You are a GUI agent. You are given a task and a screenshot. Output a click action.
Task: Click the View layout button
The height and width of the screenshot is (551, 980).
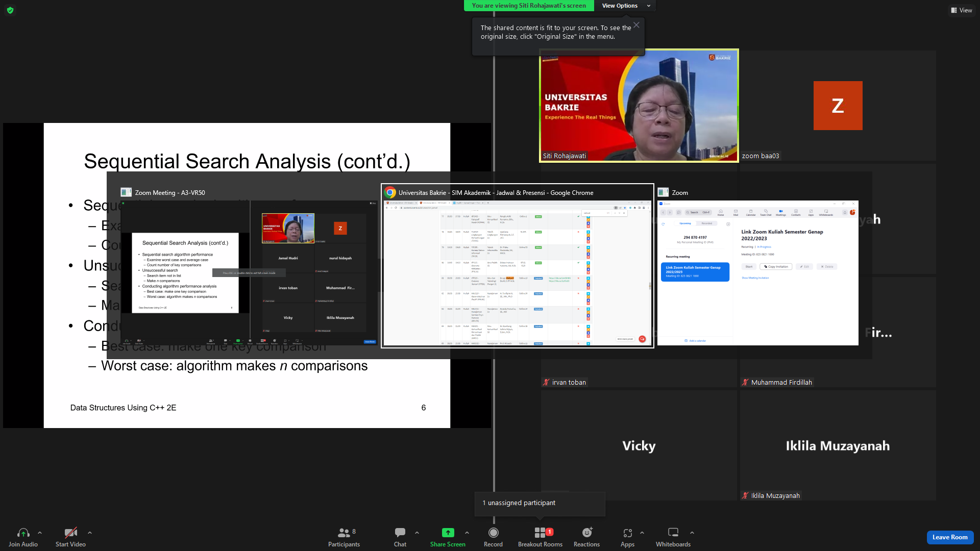pos(961,10)
